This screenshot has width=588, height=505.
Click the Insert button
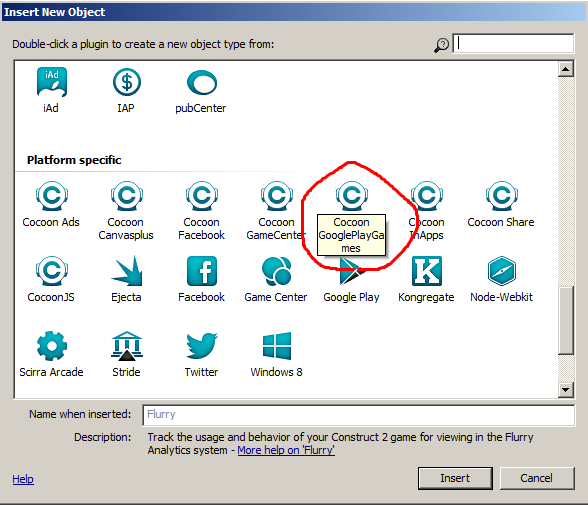pos(455,478)
